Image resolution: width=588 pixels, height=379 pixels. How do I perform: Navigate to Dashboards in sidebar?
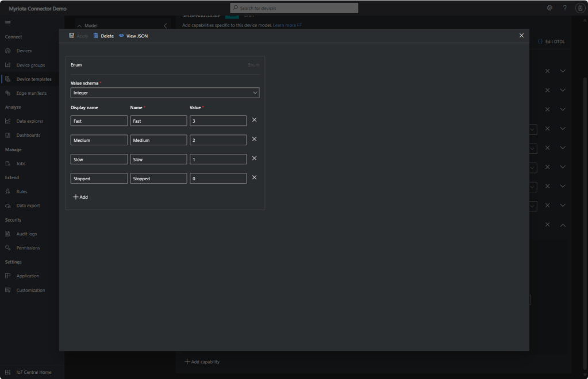click(28, 135)
